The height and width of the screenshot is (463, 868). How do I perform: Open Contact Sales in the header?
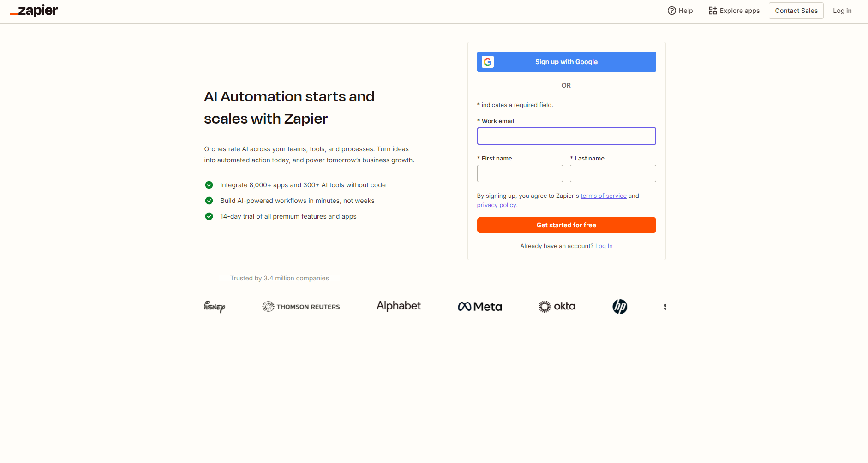click(x=796, y=11)
